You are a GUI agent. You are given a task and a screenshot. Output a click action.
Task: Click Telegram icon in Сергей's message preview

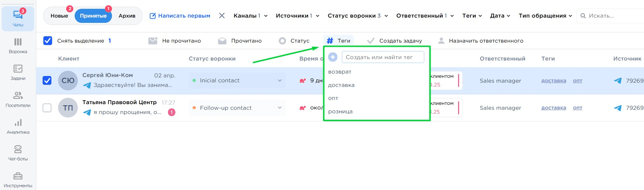click(x=87, y=85)
